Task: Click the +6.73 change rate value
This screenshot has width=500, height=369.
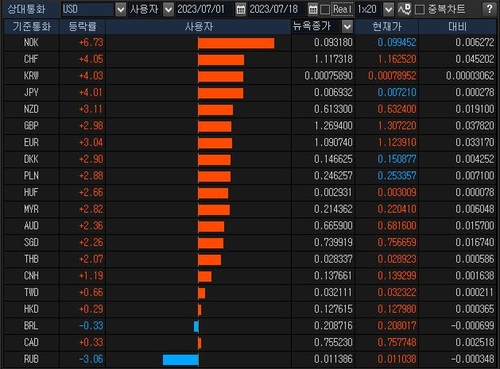Action: tap(91, 43)
